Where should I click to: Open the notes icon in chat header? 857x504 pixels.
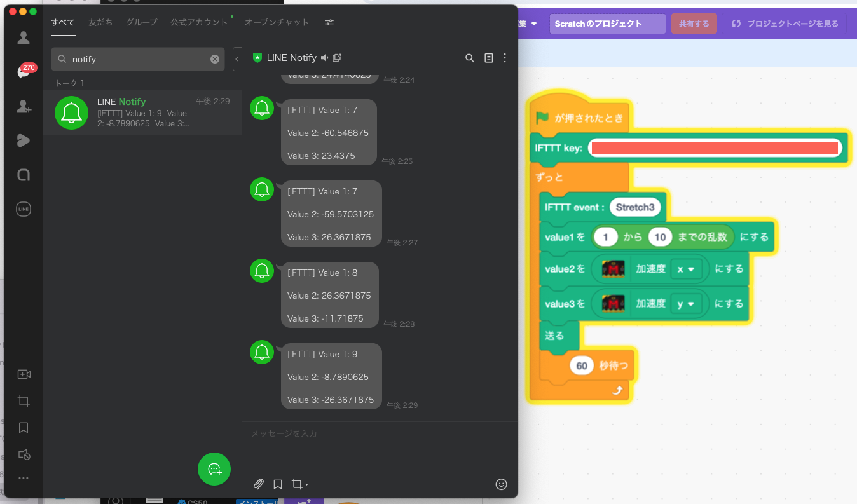(489, 58)
